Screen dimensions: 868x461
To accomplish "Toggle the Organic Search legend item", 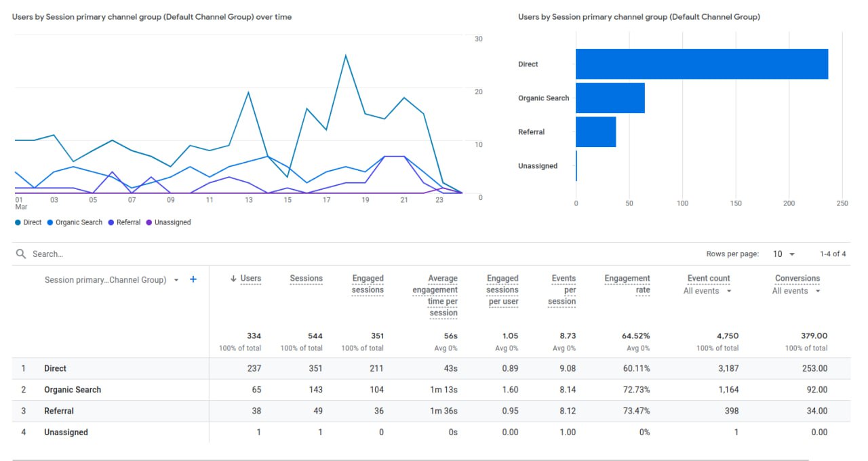I will 75,222.
